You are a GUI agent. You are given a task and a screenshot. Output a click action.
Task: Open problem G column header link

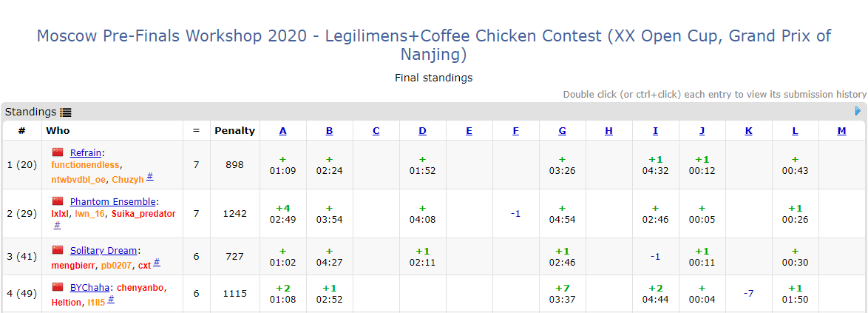pyautogui.click(x=563, y=131)
